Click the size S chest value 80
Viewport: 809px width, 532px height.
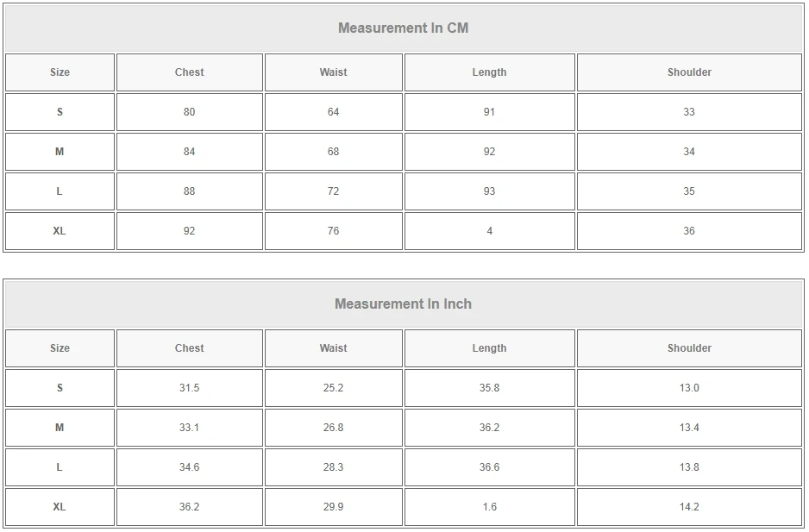(189, 112)
